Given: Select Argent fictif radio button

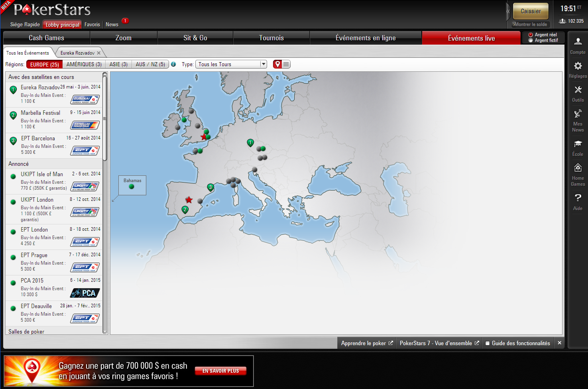Looking at the screenshot, I should pyautogui.click(x=531, y=40).
